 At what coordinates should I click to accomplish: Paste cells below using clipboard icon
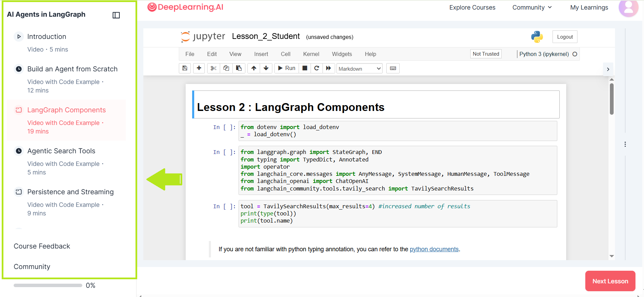[239, 68]
